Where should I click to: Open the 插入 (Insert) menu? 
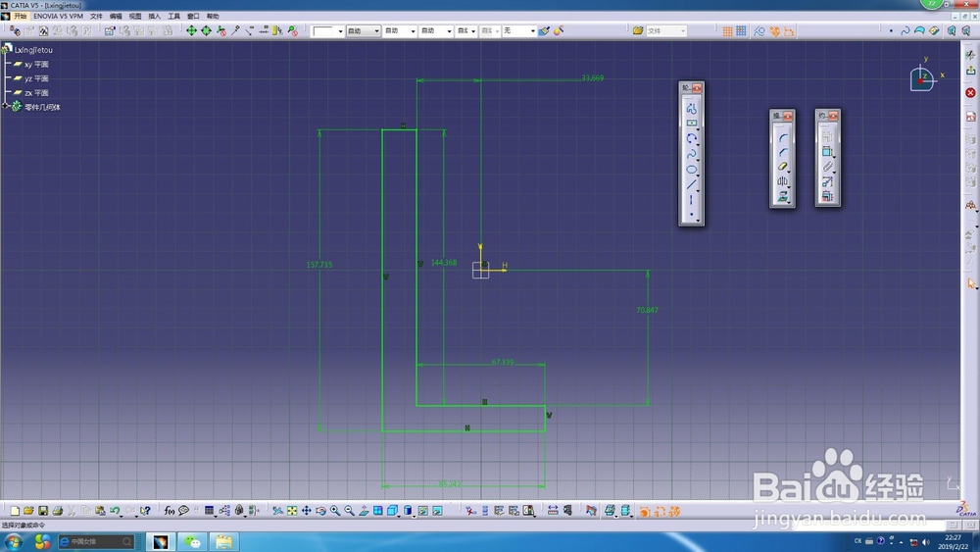point(155,17)
